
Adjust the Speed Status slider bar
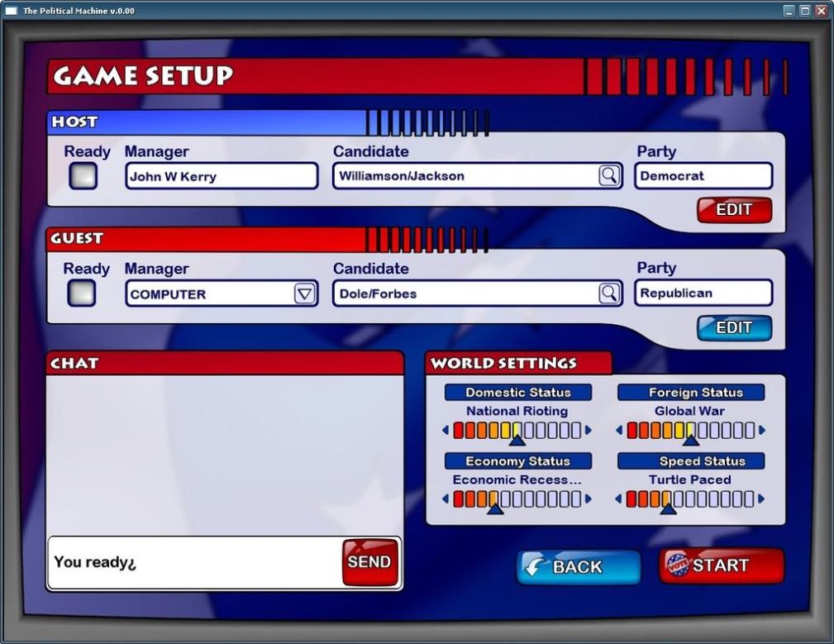click(x=690, y=499)
